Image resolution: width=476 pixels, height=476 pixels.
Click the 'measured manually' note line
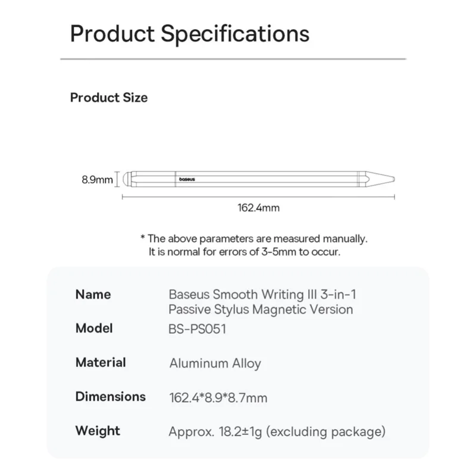pyautogui.click(x=254, y=238)
